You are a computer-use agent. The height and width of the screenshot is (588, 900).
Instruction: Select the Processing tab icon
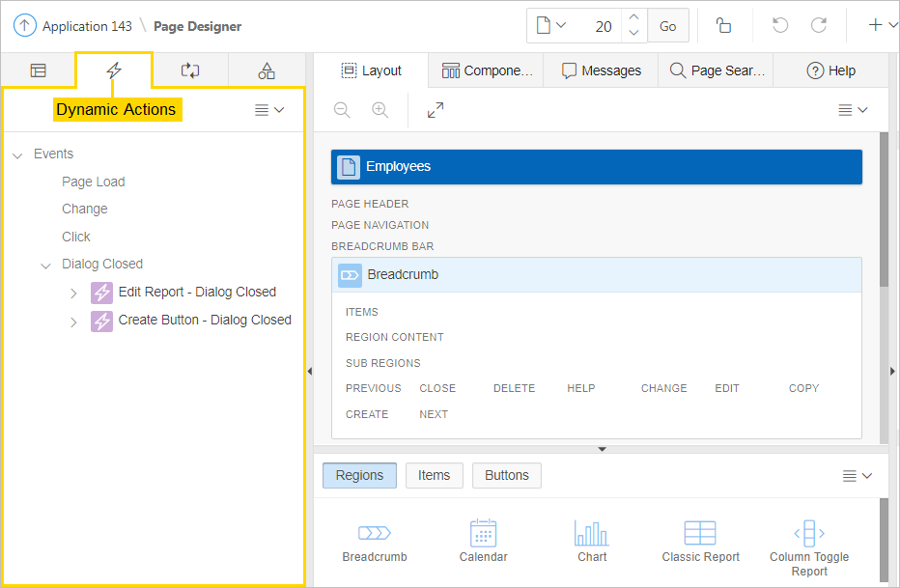190,70
